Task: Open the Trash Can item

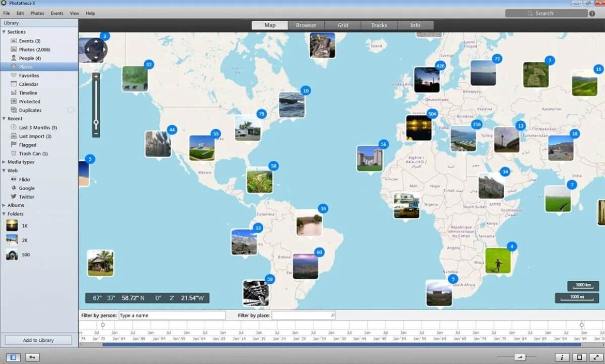Action: [x=33, y=154]
